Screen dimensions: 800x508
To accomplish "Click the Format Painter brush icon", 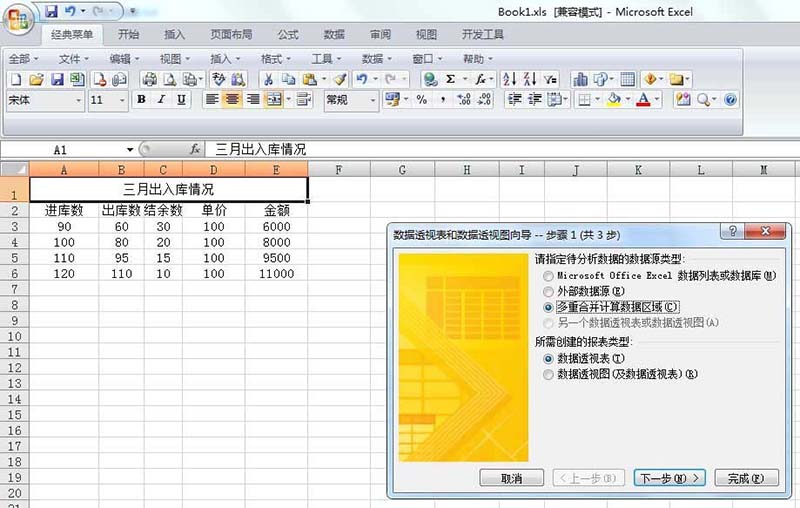I will pos(340,79).
